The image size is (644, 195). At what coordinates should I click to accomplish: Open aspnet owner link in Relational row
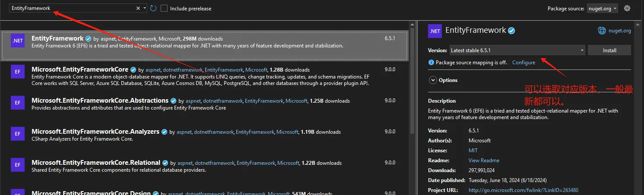(184, 163)
